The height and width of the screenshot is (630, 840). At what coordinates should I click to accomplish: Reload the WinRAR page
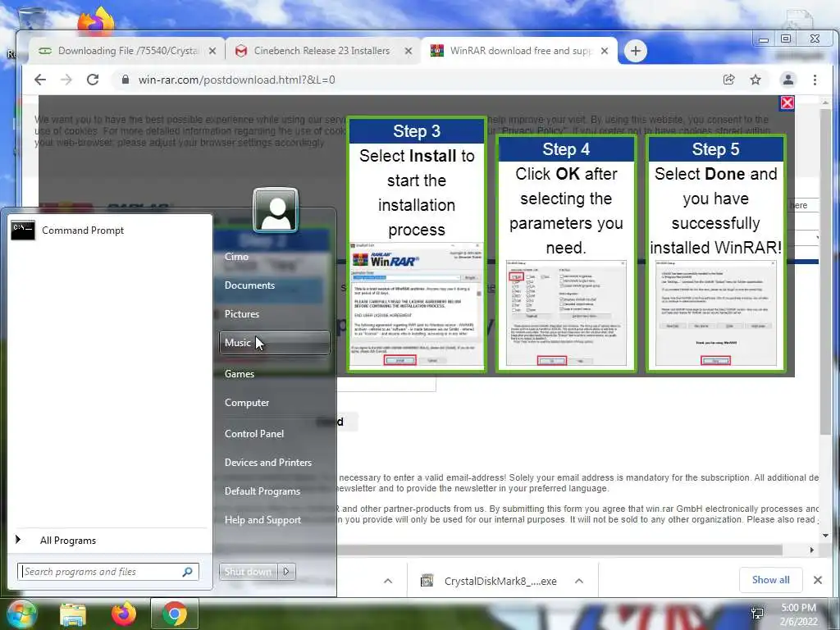click(x=93, y=80)
